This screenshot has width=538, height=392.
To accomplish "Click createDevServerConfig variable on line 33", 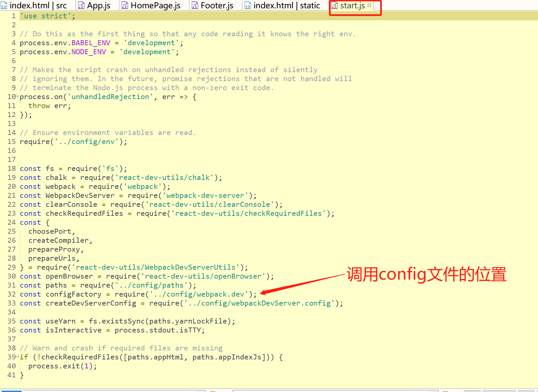I will 91,303.
